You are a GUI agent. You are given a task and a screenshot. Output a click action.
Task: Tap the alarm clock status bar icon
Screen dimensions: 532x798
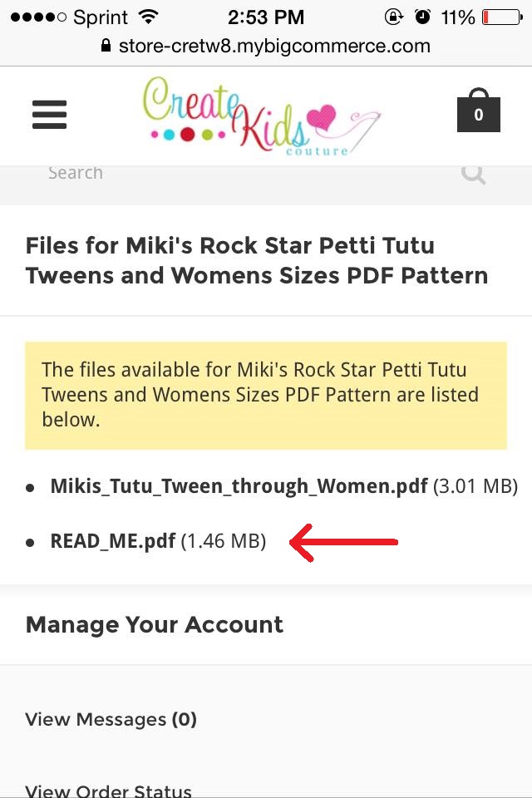coord(422,15)
